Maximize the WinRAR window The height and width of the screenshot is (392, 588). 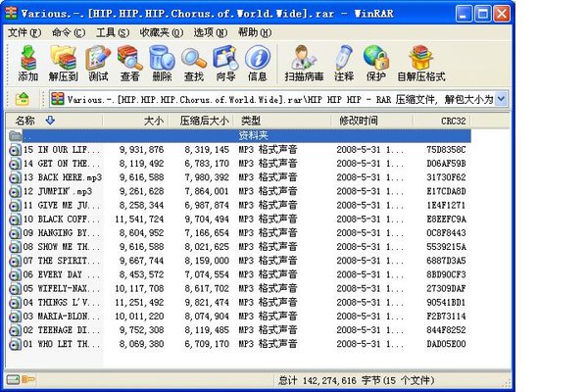point(482,15)
